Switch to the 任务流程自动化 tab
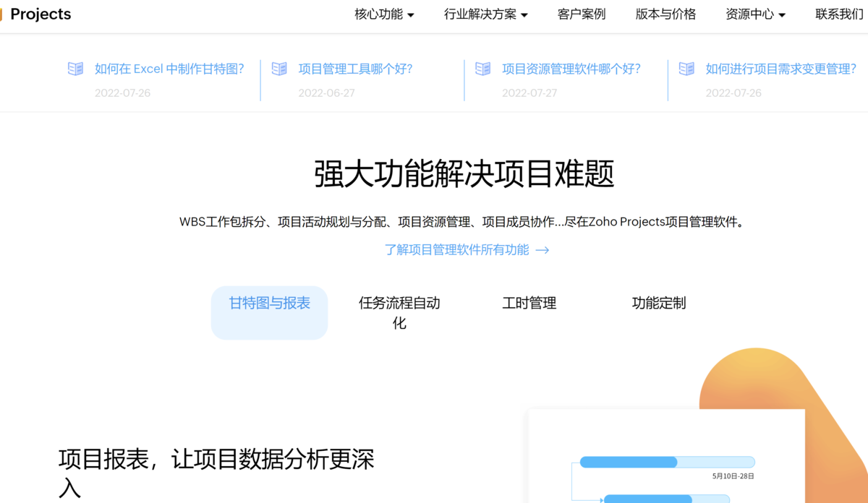Viewport: 868px width, 503px height. click(x=399, y=313)
